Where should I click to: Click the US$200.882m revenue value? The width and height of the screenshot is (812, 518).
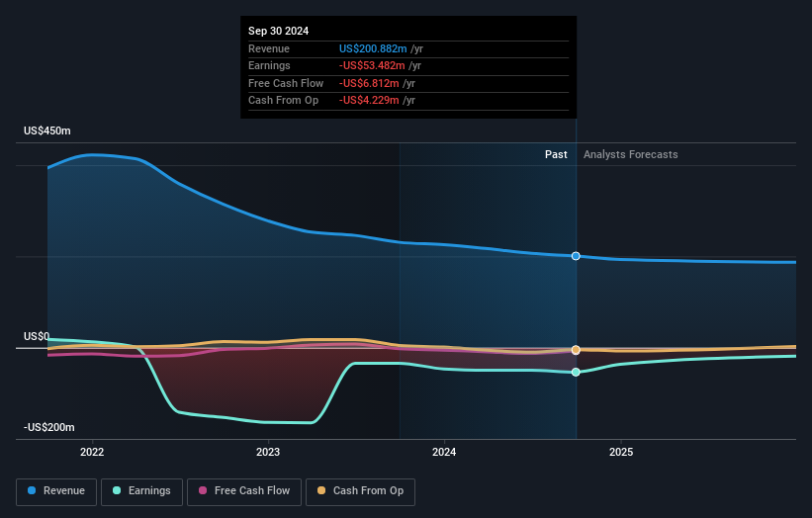(373, 48)
